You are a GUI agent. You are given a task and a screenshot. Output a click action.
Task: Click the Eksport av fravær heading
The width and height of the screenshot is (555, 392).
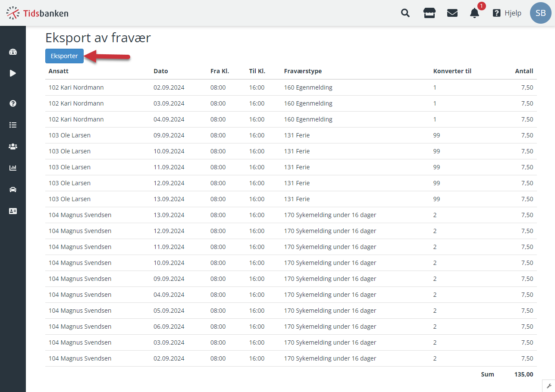point(98,38)
